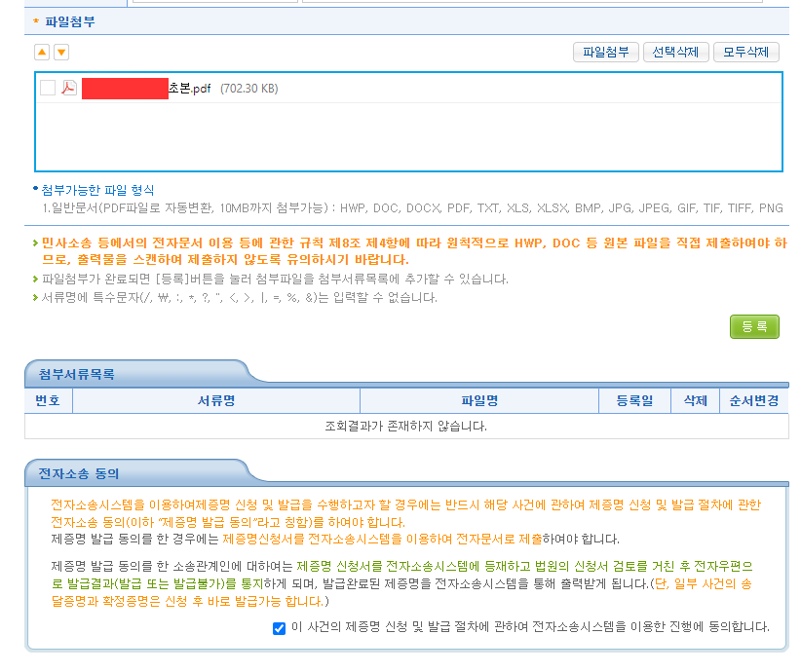Viewport: 801px width, 672px height.
Task: Click the 서류명 column header
Action: pyautogui.click(x=215, y=400)
